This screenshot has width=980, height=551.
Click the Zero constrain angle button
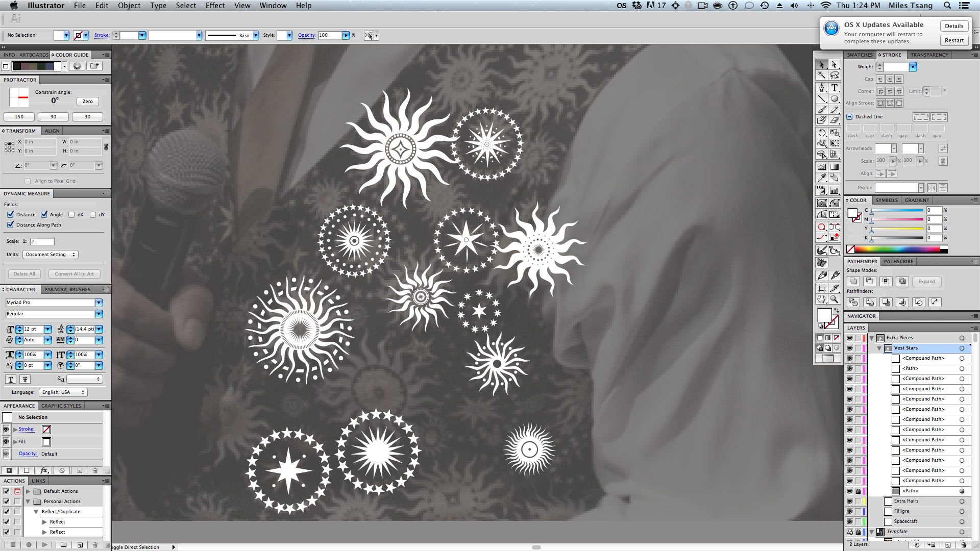click(88, 102)
